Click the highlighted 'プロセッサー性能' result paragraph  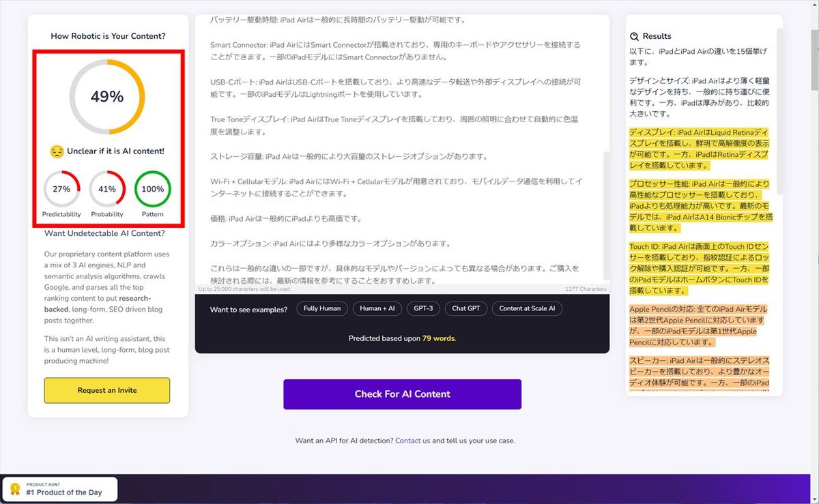(x=700, y=206)
